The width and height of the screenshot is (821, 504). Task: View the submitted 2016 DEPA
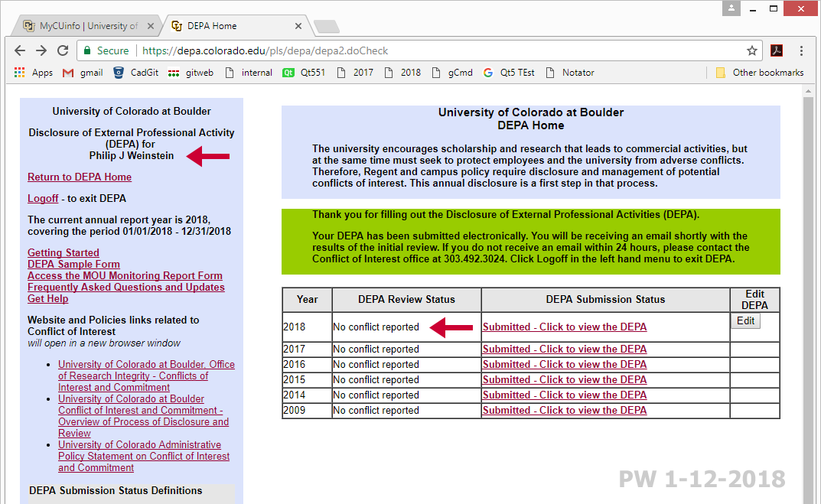(565, 364)
